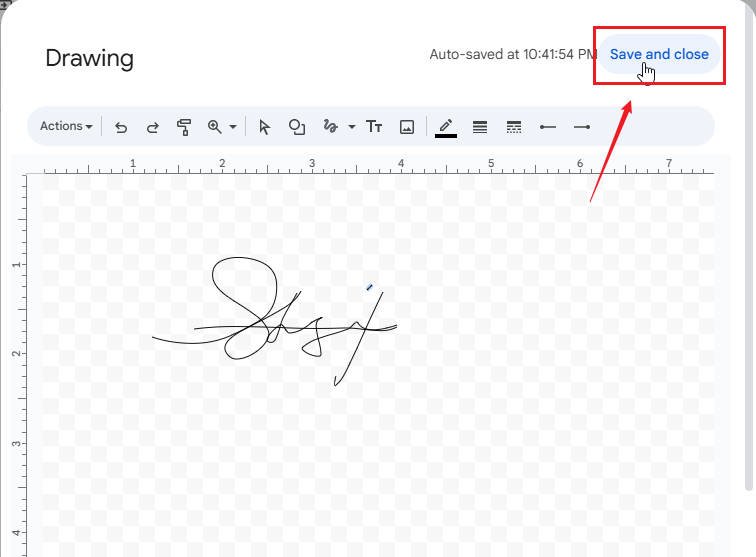Open the Line start options

548,127
